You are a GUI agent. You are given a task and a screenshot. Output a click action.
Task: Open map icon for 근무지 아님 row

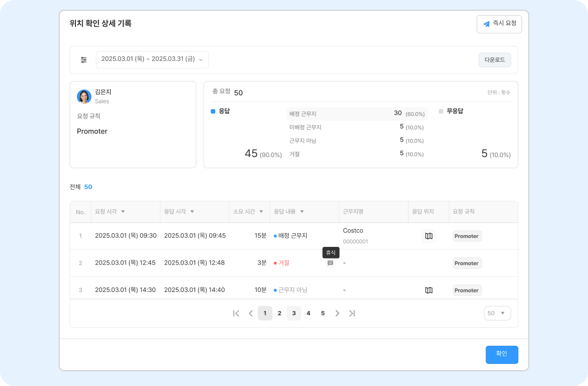pos(429,290)
